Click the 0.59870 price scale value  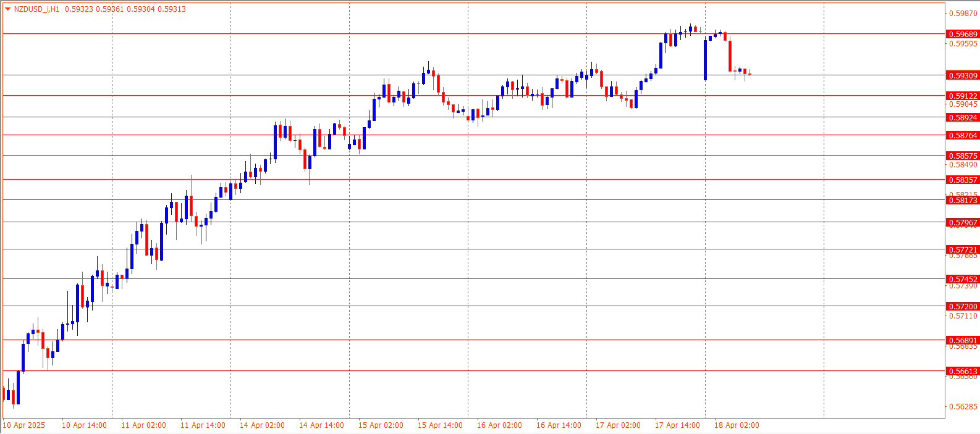pos(963,13)
